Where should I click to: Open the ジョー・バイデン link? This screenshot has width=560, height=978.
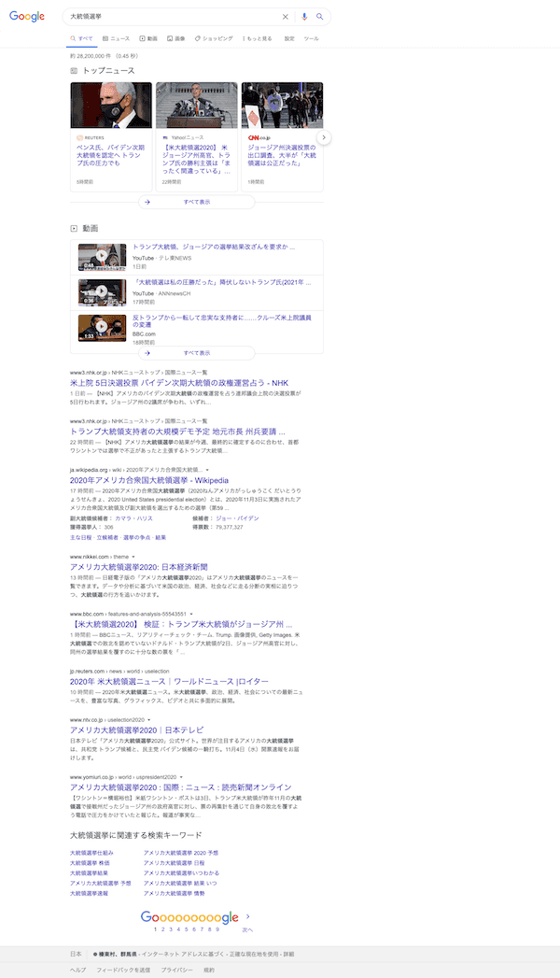click(237, 518)
